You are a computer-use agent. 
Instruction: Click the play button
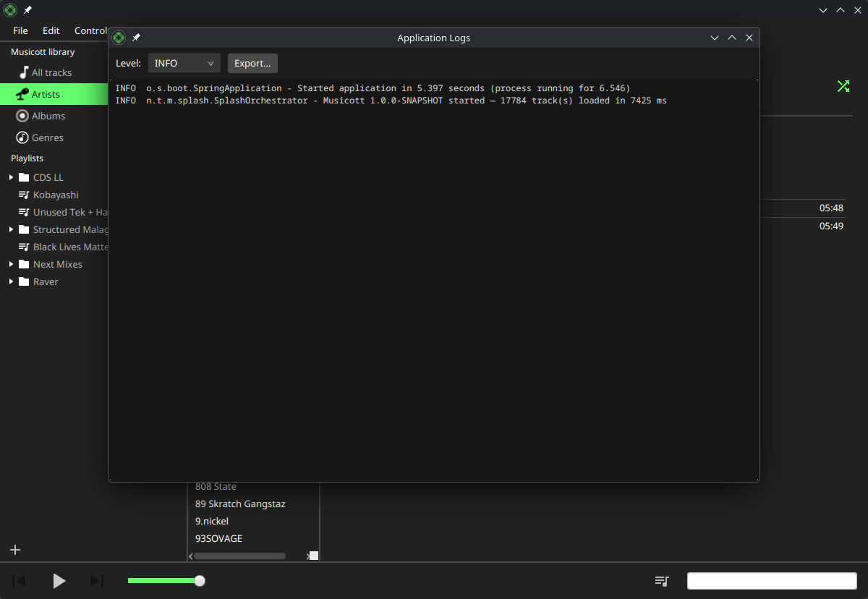(59, 581)
